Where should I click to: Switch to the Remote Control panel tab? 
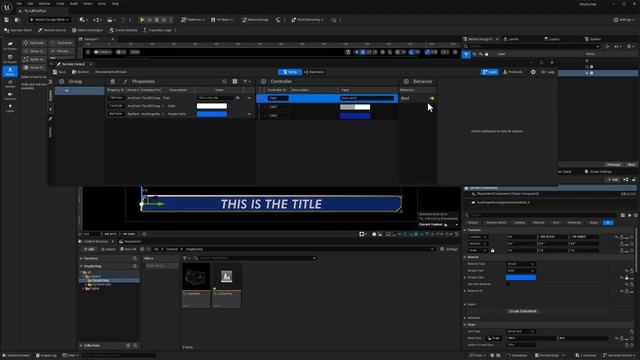[x=72, y=64]
